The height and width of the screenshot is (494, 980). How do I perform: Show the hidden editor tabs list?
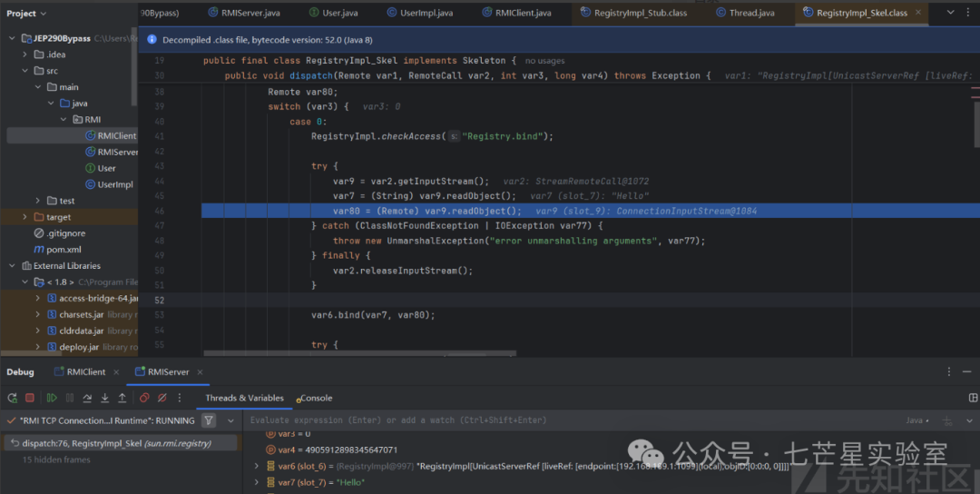point(951,13)
